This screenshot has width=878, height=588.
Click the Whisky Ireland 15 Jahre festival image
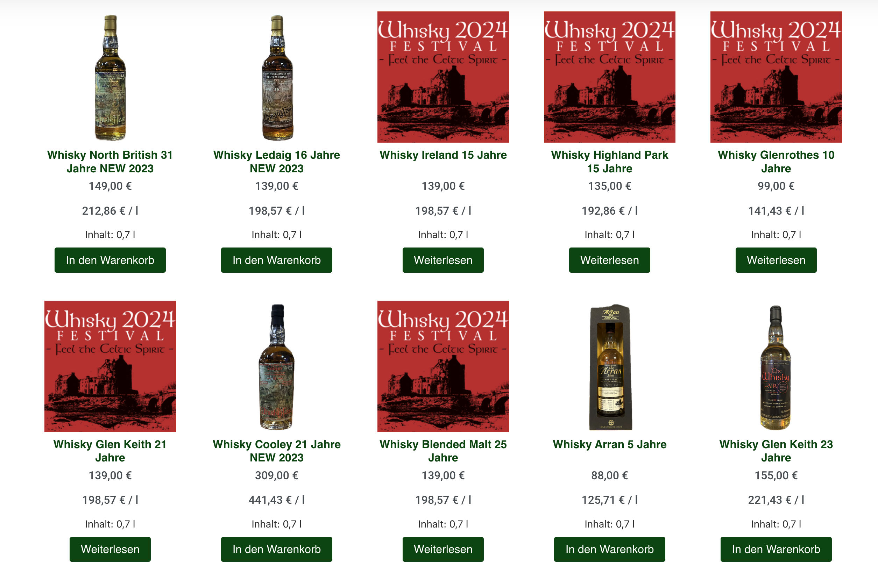[x=443, y=77]
